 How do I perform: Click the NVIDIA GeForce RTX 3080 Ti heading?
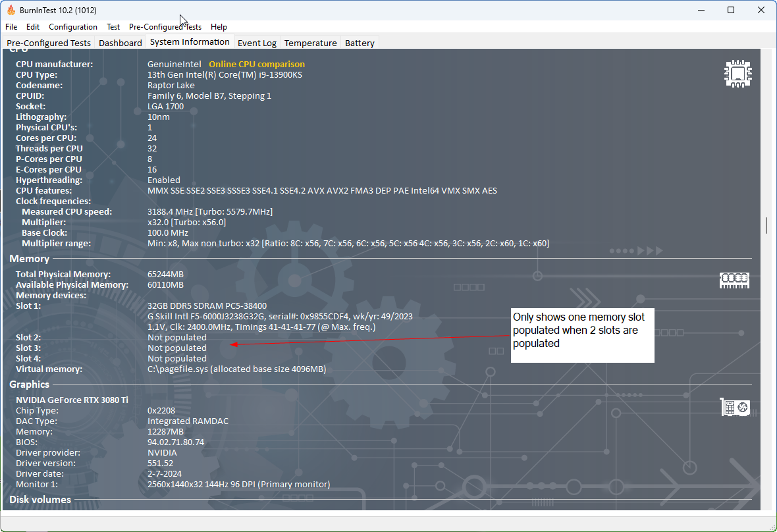click(72, 400)
